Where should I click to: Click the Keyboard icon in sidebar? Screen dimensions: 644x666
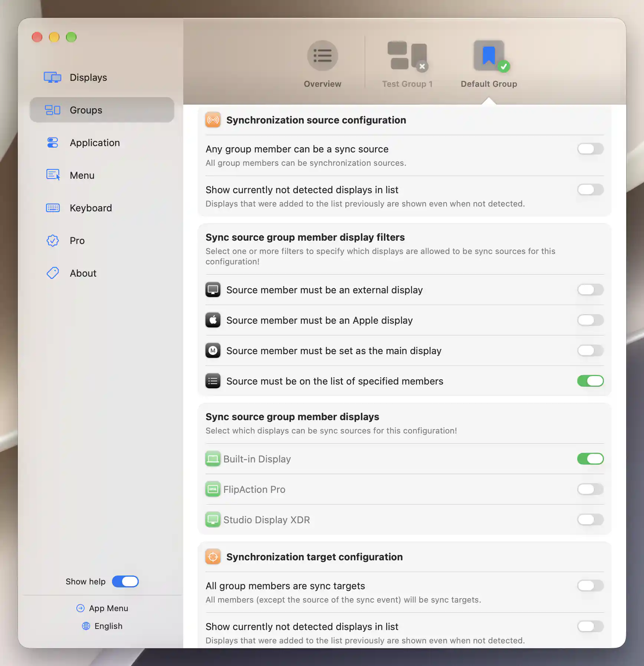coord(52,208)
